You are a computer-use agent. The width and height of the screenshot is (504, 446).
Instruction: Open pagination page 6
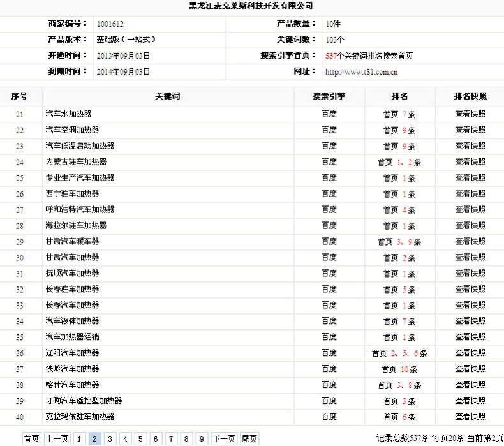[156, 438]
